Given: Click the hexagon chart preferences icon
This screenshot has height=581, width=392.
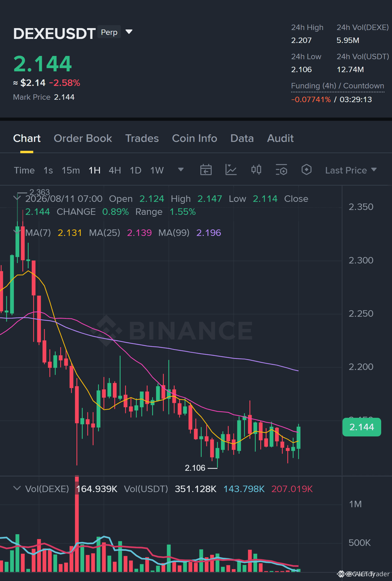Looking at the screenshot, I should click(x=306, y=170).
